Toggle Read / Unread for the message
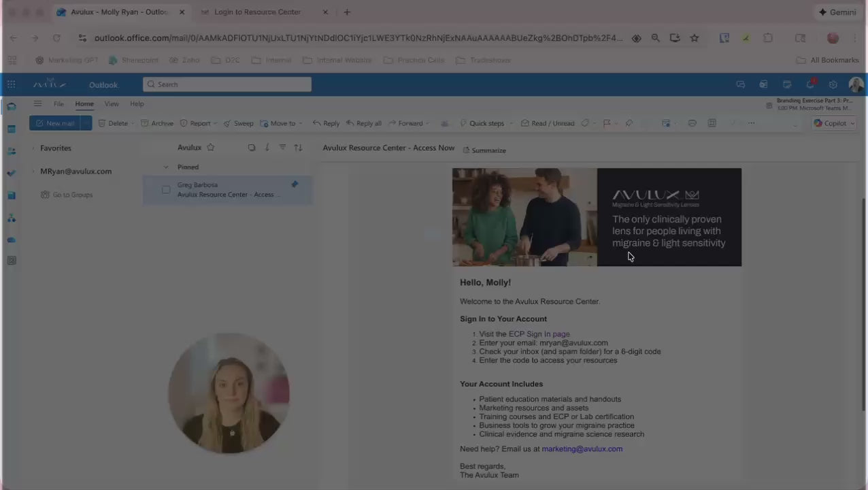Image resolution: width=868 pixels, height=490 pixels. (x=548, y=123)
